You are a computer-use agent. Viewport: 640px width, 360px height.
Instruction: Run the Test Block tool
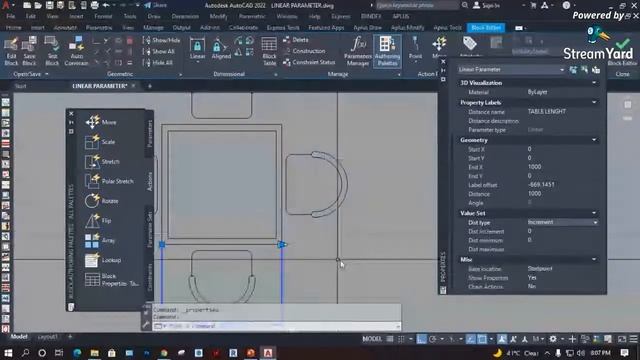coord(52,51)
